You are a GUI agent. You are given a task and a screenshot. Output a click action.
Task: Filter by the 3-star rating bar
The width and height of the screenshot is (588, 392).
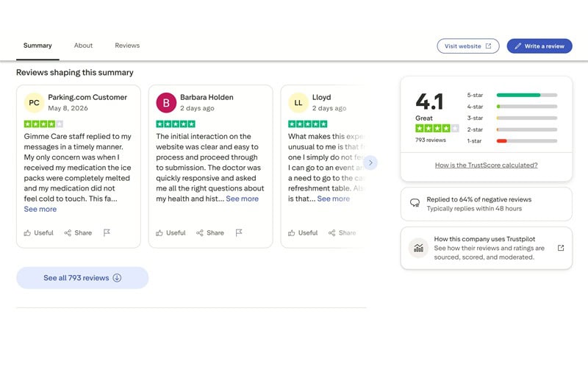pos(512,118)
